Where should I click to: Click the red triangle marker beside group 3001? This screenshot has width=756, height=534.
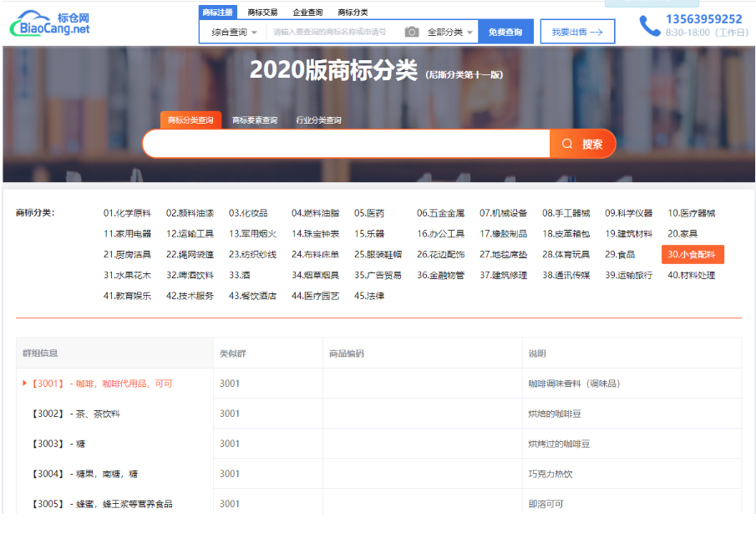click(x=25, y=384)
